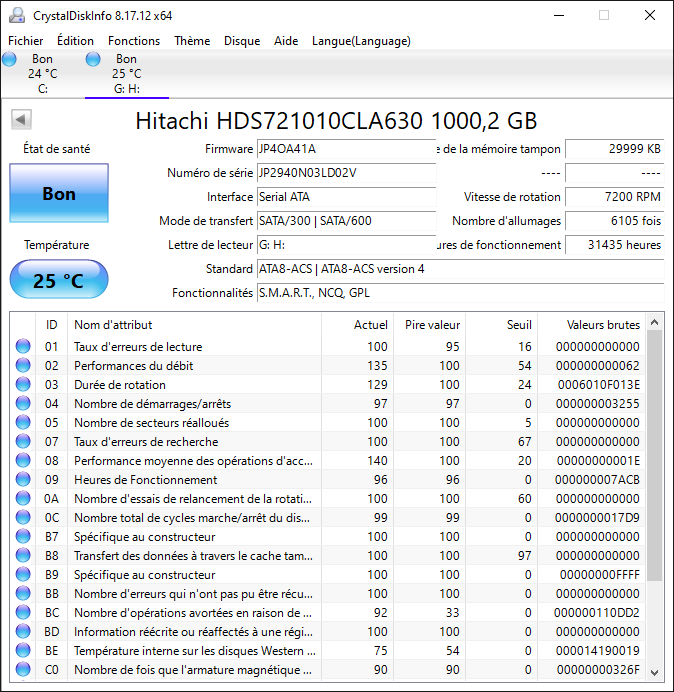Click status orb for attribute 09 power-on hours
This screenshot has width=674, height=692.
23,480
